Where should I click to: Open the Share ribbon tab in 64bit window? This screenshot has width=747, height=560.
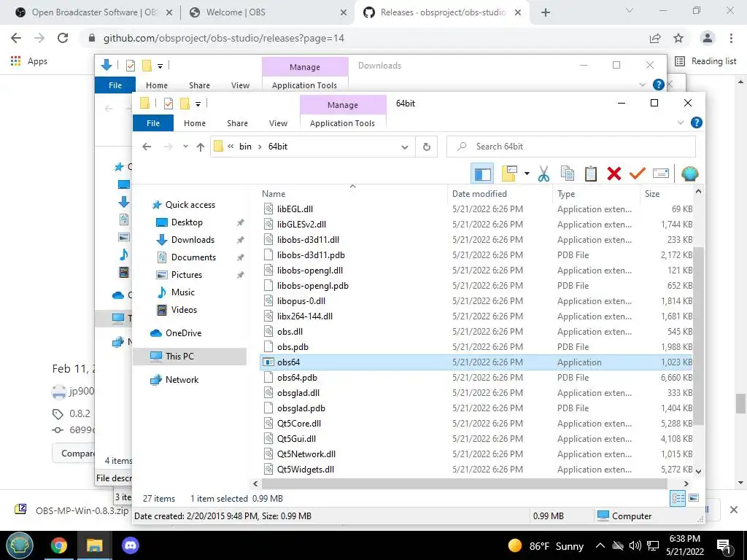[x=237, y=122]
